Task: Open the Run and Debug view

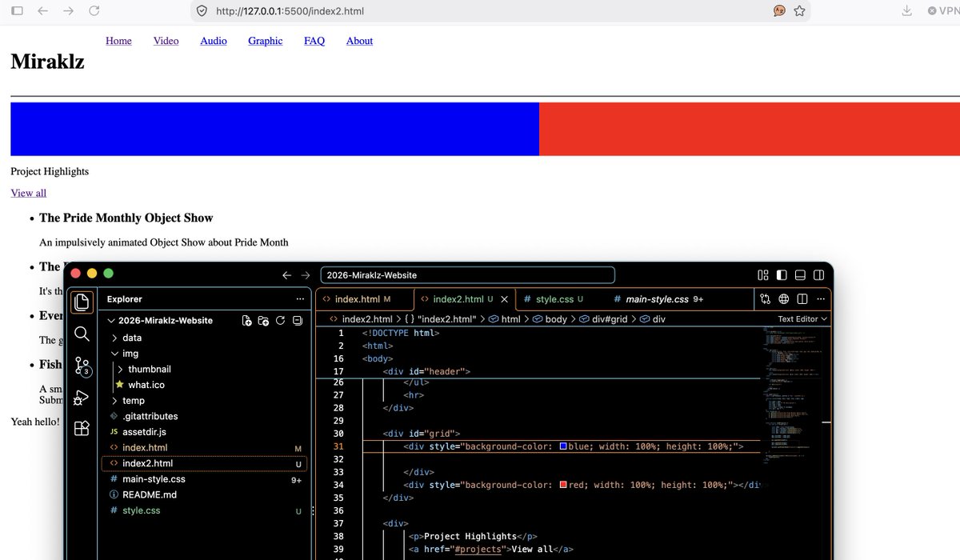Action: pos(82,397)
